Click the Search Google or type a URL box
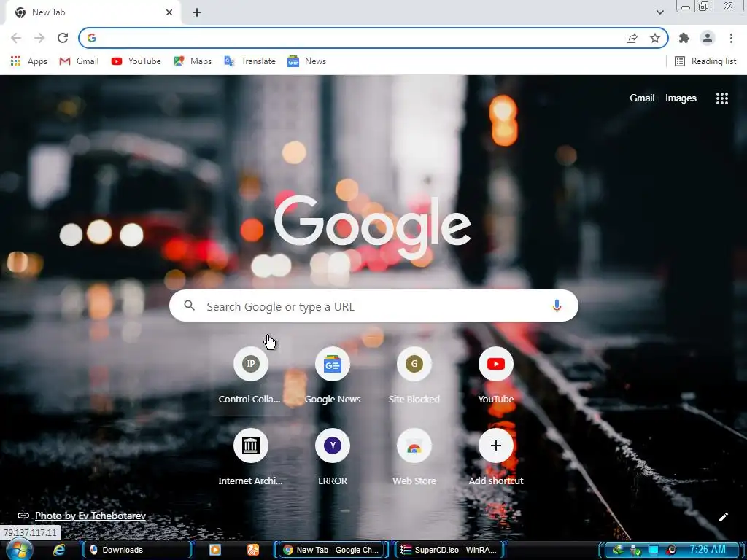 click(x=373, y=306)
